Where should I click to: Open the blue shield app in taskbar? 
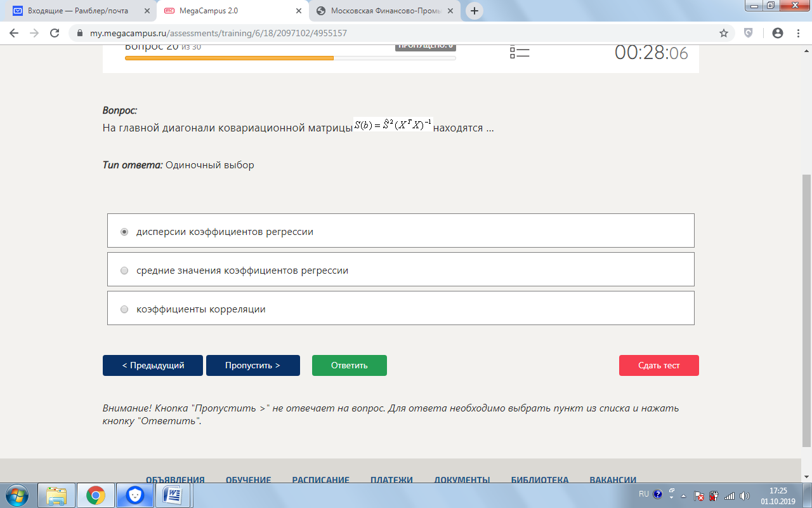134,495
